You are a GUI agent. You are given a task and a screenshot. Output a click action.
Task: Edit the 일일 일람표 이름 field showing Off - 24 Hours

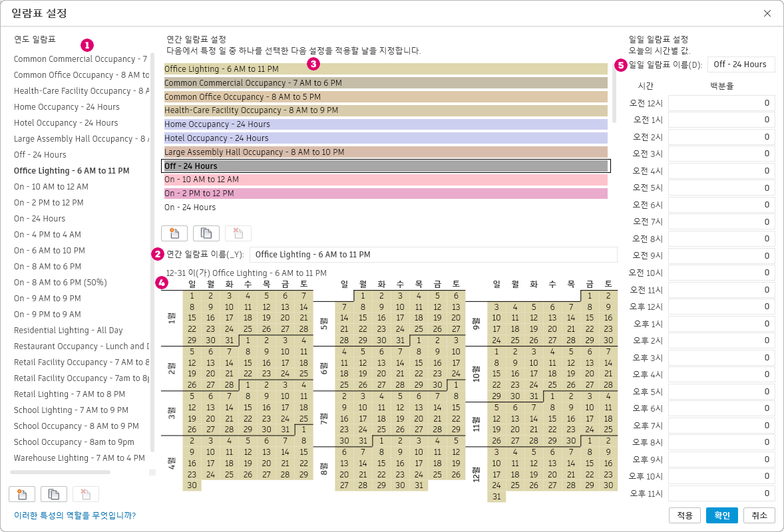pos(741,65)
